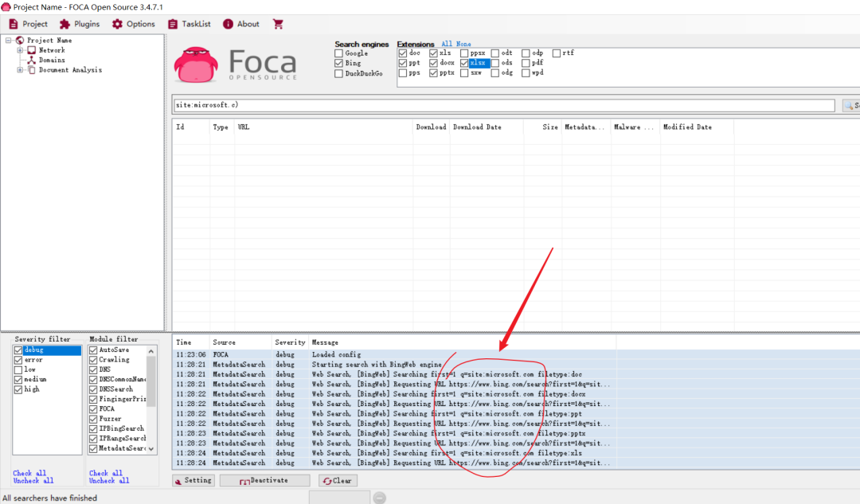Click module filter scroll up arrow
Viewport: 860px width, 504px height.
pos(151,351)
